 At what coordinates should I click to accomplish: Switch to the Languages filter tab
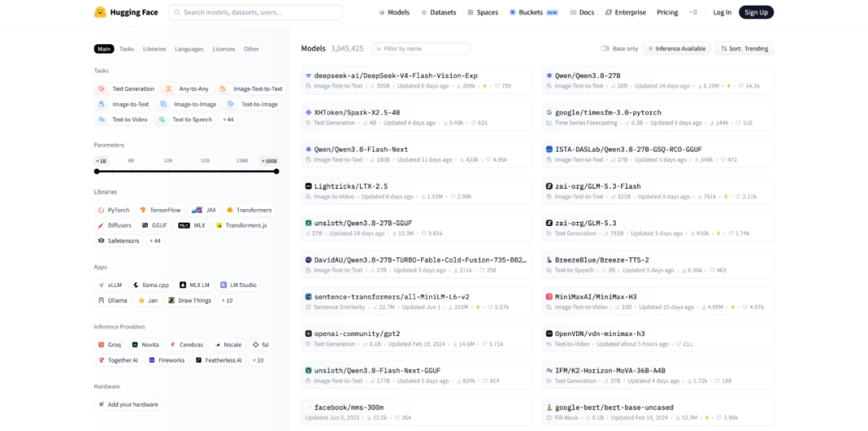(x=190, y=49)
